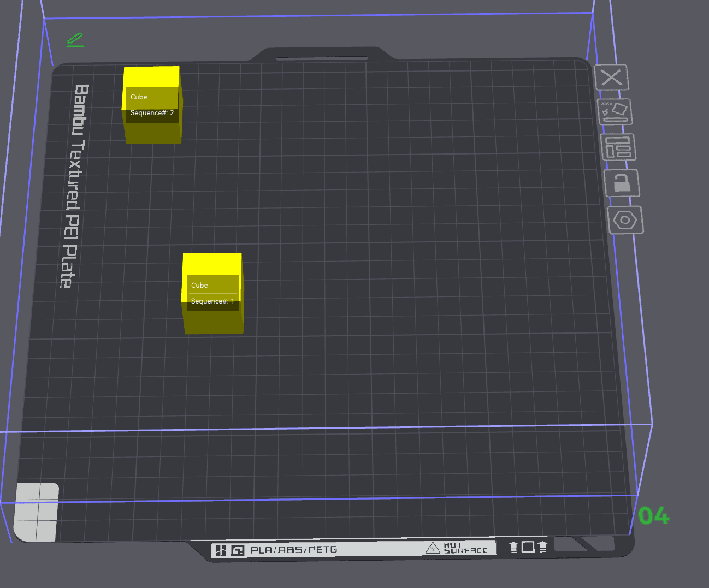Click the PLA/ABS/PETG plate label
Image resolution: width=709 pixels, height=588 pixels.
[x=294, y=550]
